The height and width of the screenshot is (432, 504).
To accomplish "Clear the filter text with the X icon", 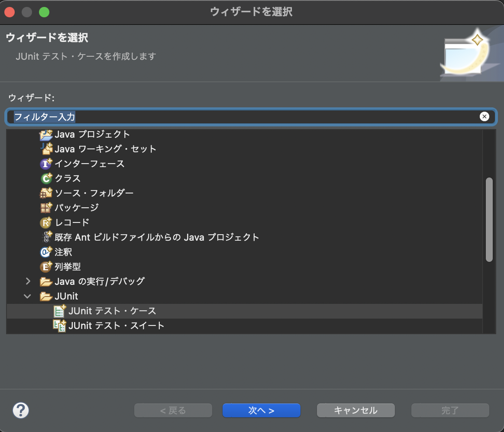I will click(484, 116).
